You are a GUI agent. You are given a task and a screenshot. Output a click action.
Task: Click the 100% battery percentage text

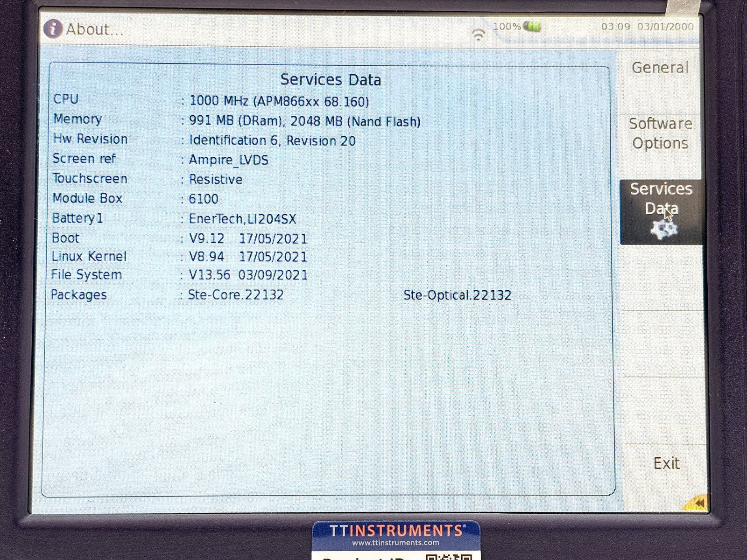coord(507,27)
